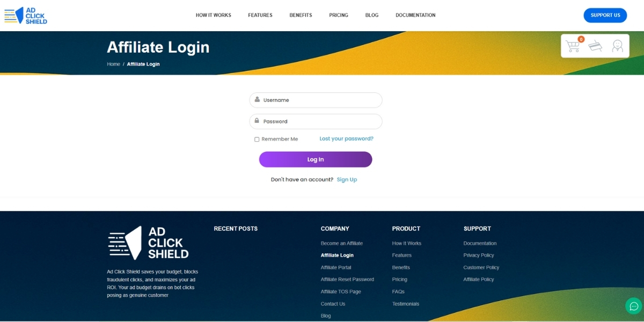Click the Remember Me label text
The image size is (644, 322).
pos(280,139)
